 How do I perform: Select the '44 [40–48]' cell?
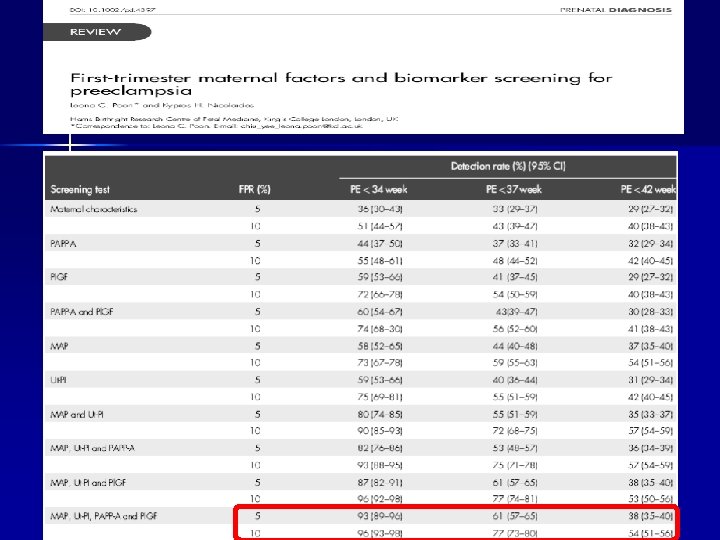coord(515,346)
